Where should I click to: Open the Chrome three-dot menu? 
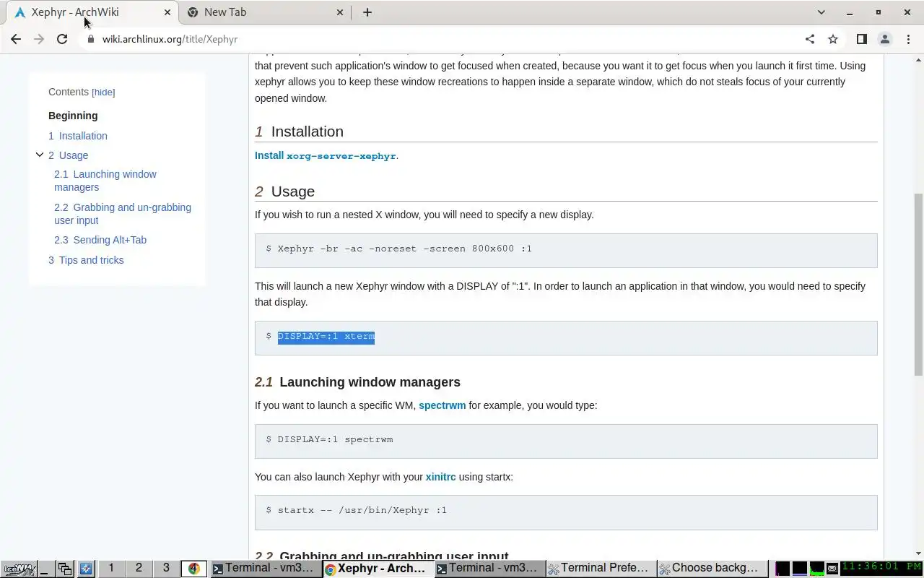tap(908, 39)
